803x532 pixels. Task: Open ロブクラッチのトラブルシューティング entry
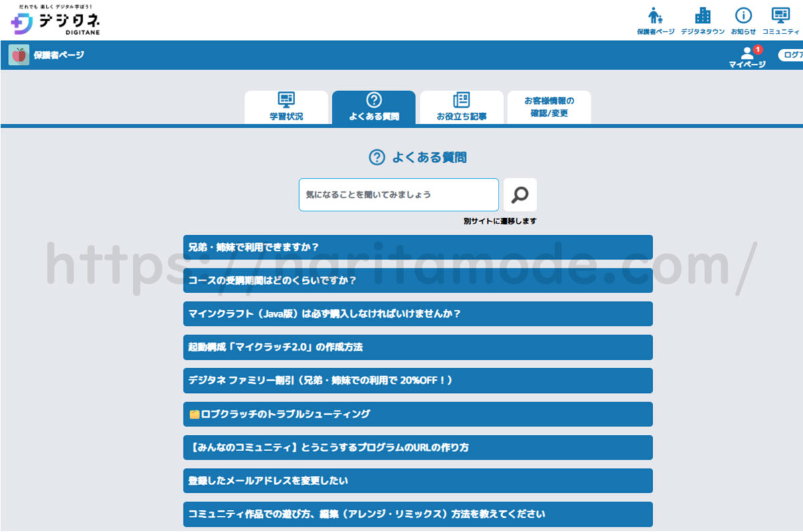coord(418,414)
